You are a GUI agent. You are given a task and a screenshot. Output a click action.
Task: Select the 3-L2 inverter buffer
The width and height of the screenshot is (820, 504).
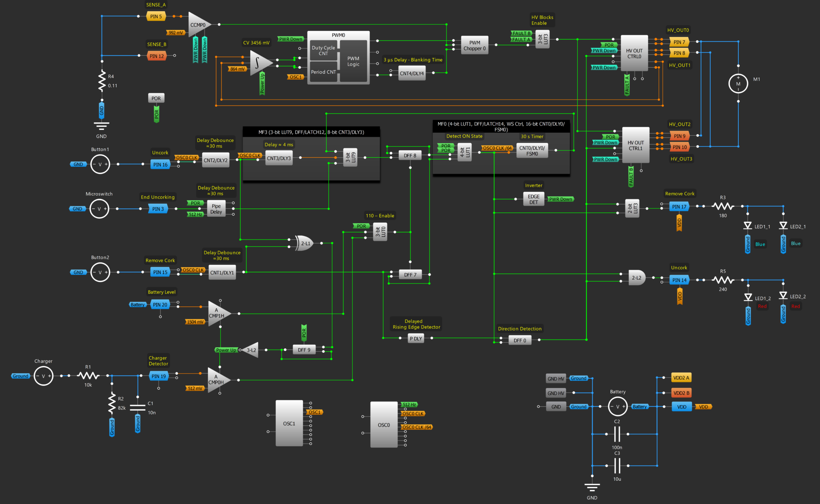point(251,350)
